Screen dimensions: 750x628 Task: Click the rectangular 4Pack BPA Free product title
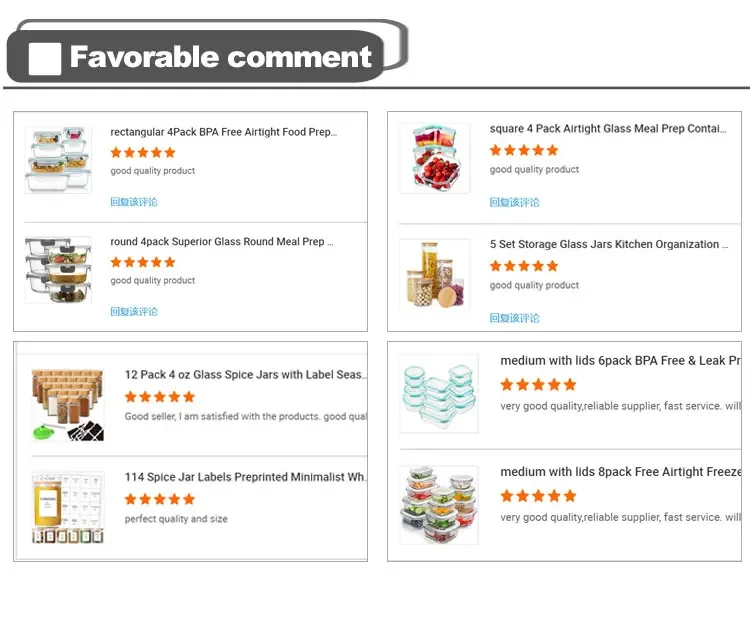point(223,132)
